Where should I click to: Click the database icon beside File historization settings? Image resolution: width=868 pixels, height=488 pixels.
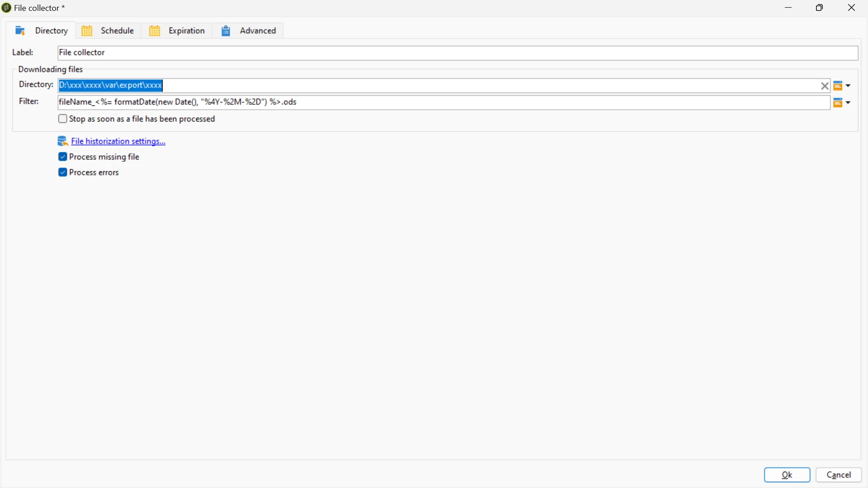[x=62, y=141]
